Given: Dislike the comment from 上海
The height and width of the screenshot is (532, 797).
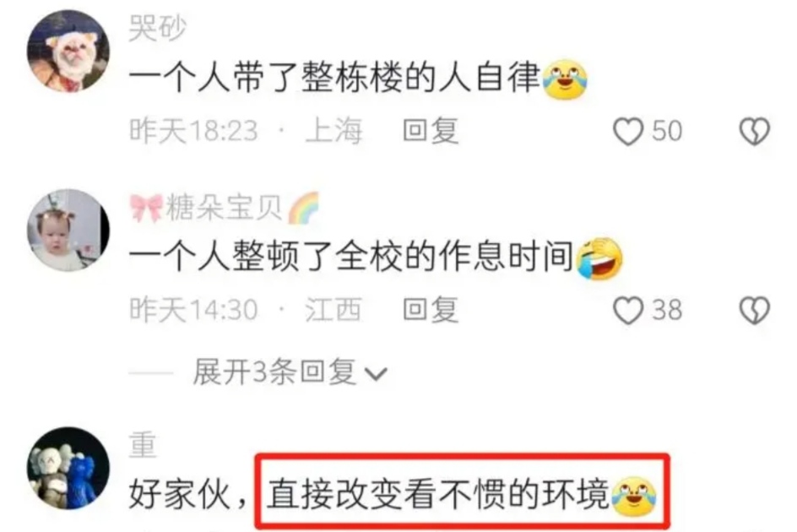Looking at the screenshot, I should 754,132.
